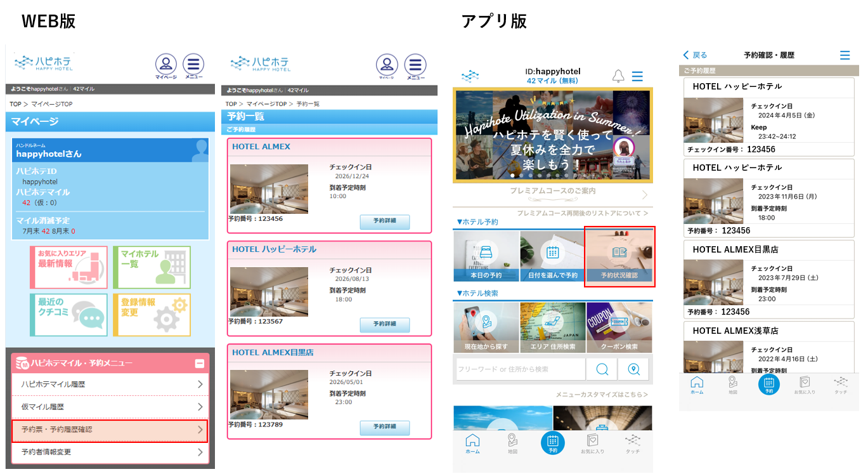This screenshot has height=474, width=868.
Task: Switch to ホーム tab in app home bottom bar
Action: 472,443
